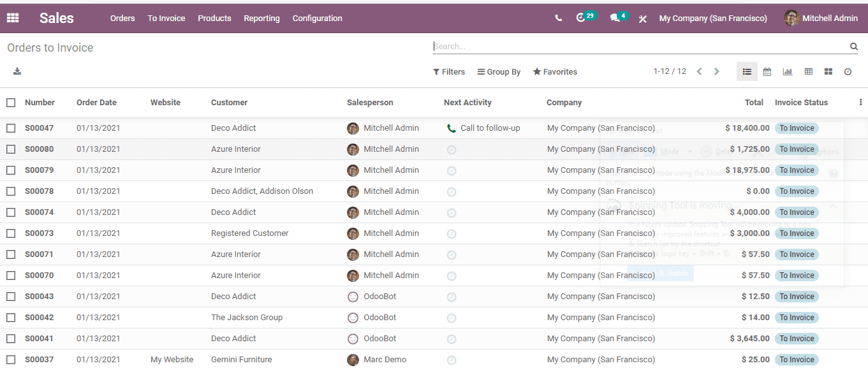Image resolution: width=868 pixels, height=368 pixels.
Task: Click the phone call icon in top bar
Action: [x=559, y=18]
